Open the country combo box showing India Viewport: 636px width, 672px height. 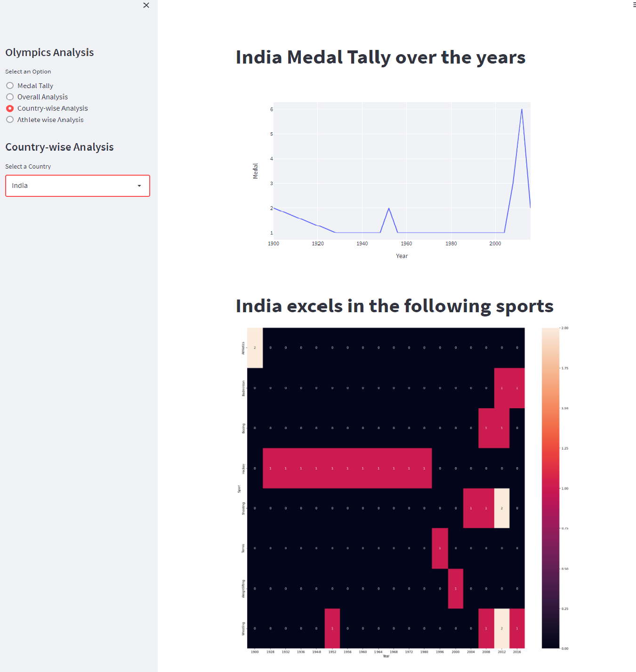click(x=78, y=186)
